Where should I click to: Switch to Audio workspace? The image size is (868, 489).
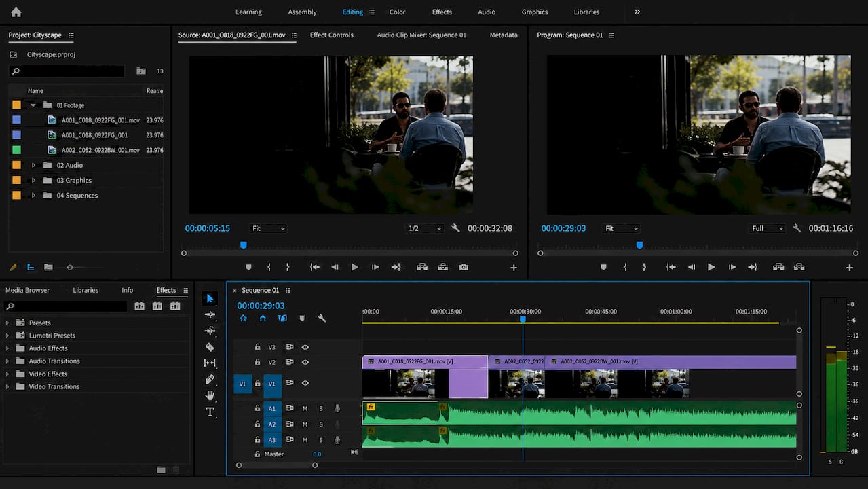pyautogui.click(x=487, y=12)
